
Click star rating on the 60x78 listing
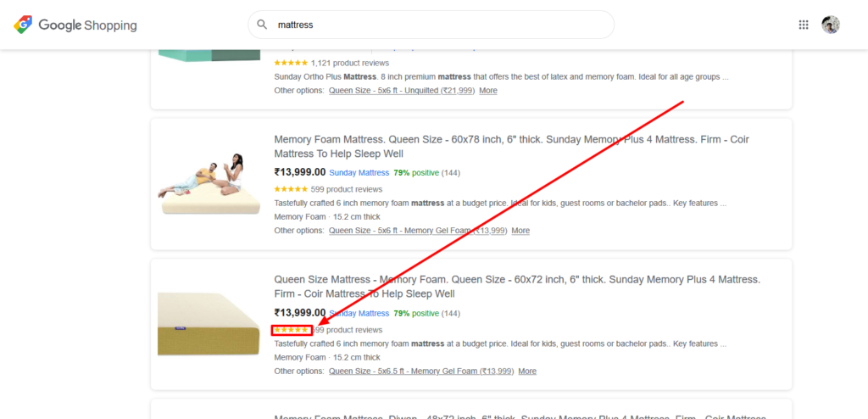coord(292,189)
